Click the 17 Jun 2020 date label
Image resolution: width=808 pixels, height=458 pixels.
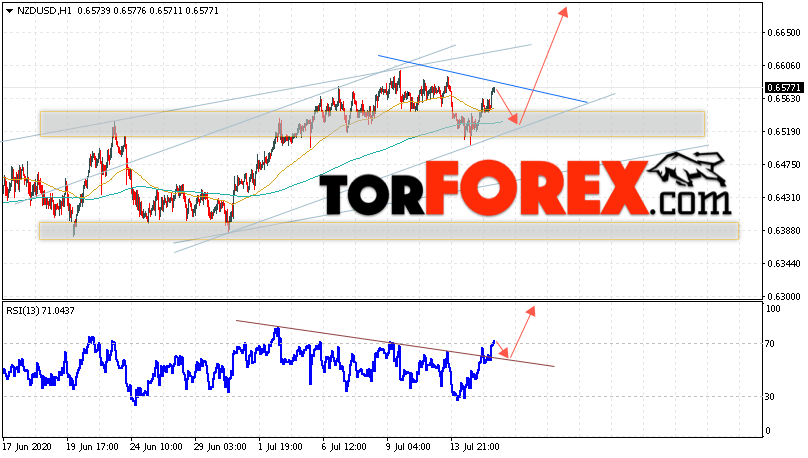(27, 447)
